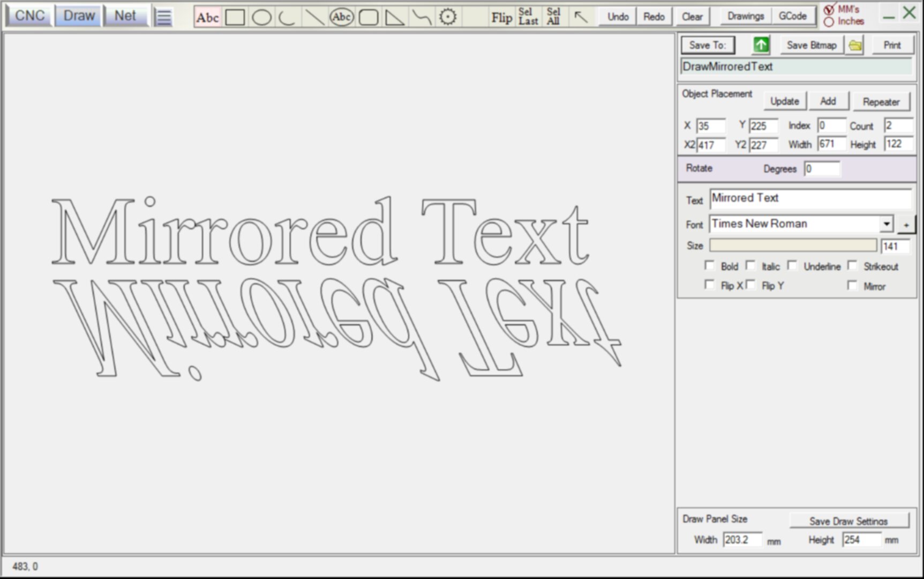Select the rounded rectangle tool
This screenshot has height=579, width=924.
coord(369,18)
